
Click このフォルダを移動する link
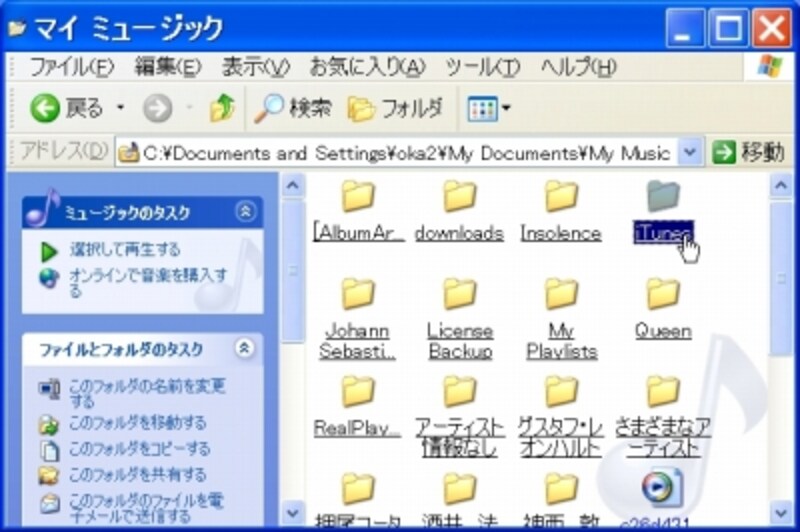click(x=138, y=422)
